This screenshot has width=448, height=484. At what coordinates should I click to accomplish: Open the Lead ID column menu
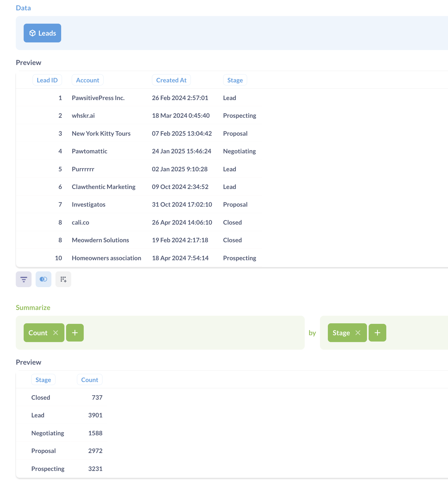click(47, 80)
